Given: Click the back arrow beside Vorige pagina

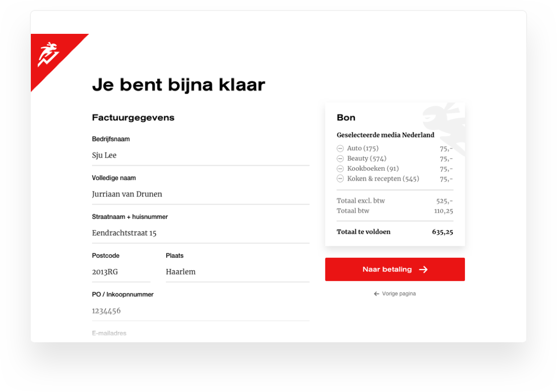Looking at the screenshot, I should tap(376, 294).
